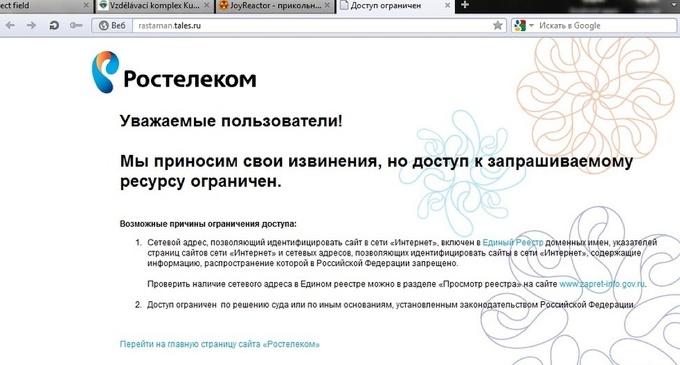The height and width of the screenshot is (365, 680).
Task: Close the 'ect field' tab
Action: 86,6
